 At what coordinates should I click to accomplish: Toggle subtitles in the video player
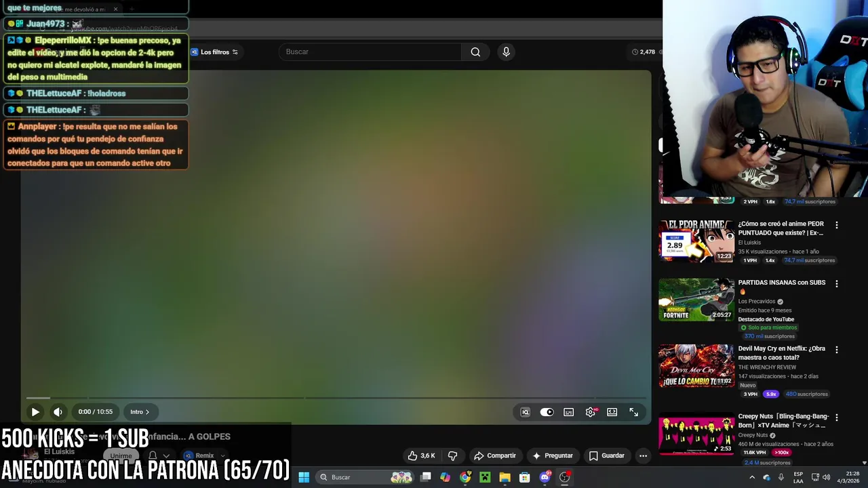569,412
